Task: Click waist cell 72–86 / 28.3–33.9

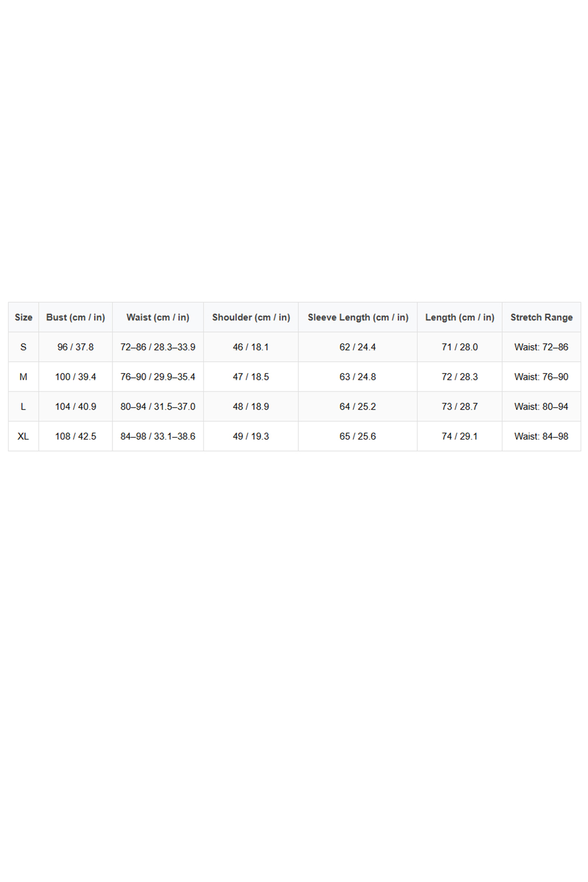Action: coord(158,347)
